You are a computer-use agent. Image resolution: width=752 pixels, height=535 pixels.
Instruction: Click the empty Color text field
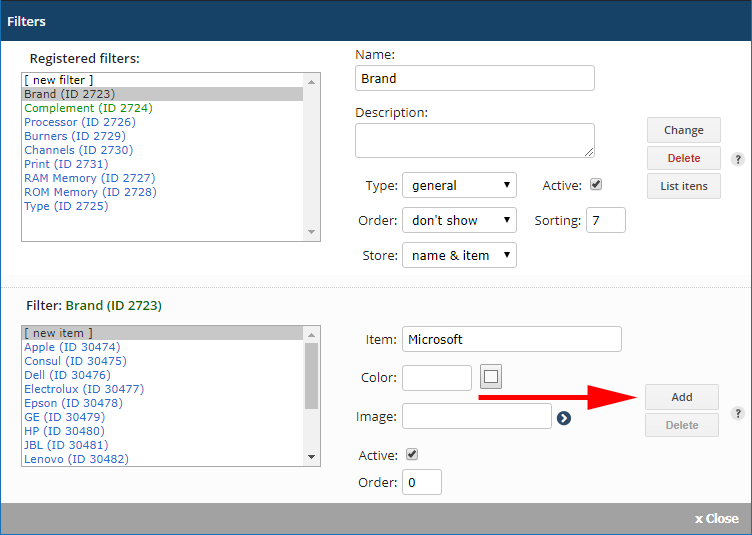(x=436, y=378)
